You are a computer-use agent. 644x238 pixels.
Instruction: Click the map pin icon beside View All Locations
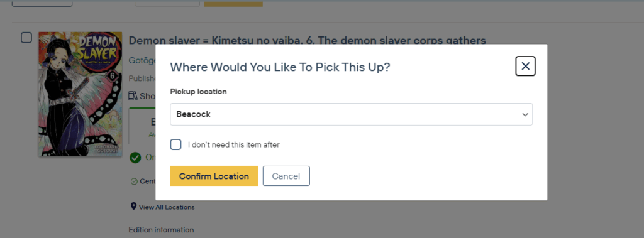133,206
